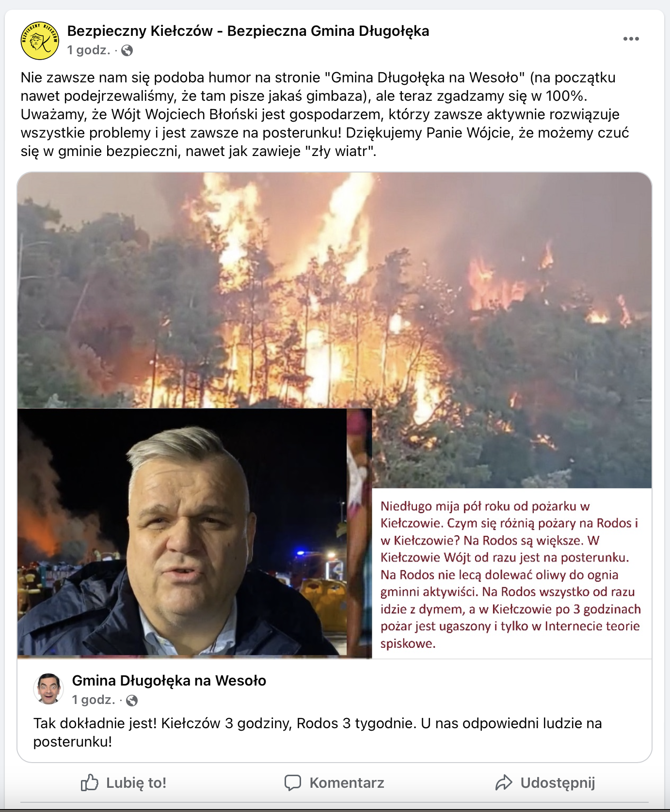Click the top post's '1 godz.' timestamp
Viewport: 670px width, 812px height.
tap(89, 50)
